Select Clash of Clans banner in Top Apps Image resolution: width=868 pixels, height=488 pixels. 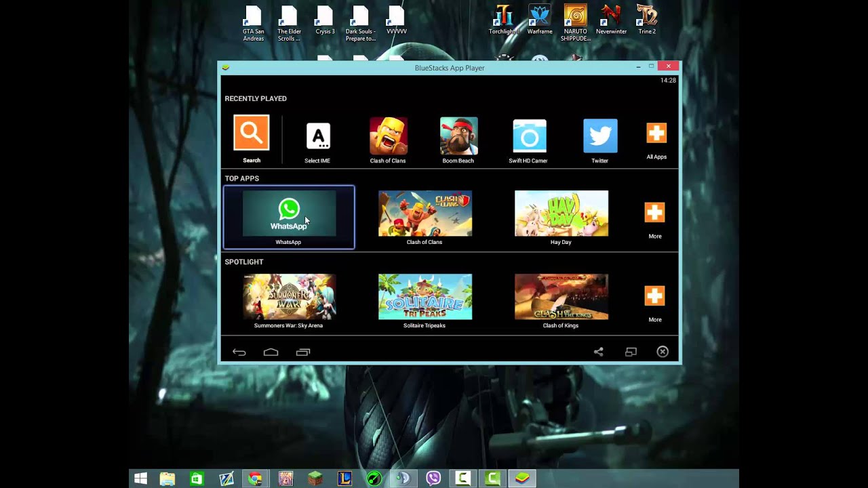pos(425,213)
